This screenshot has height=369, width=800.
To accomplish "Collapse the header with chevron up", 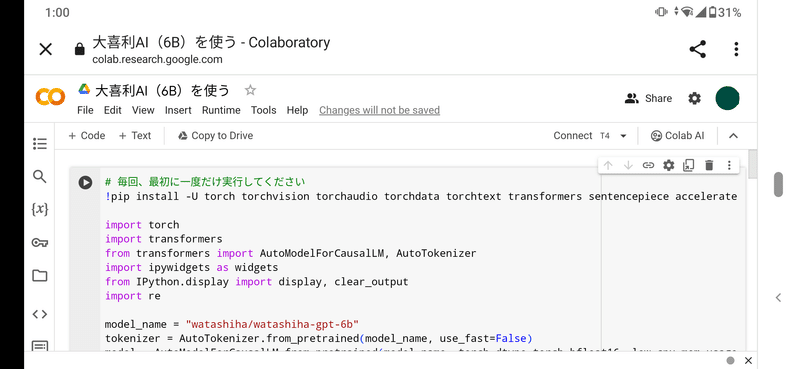I will [733, 136].
